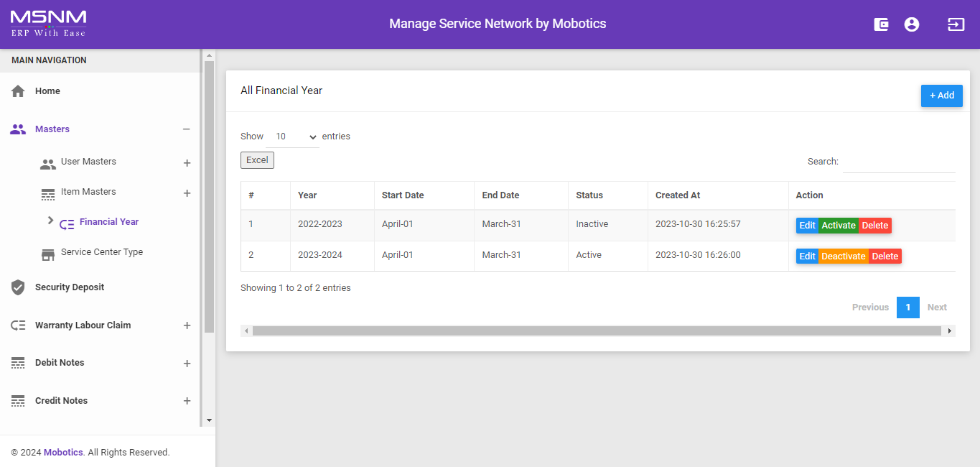Click the + Add button
This screenshot has width=980, height=467.
pos(941,96)
